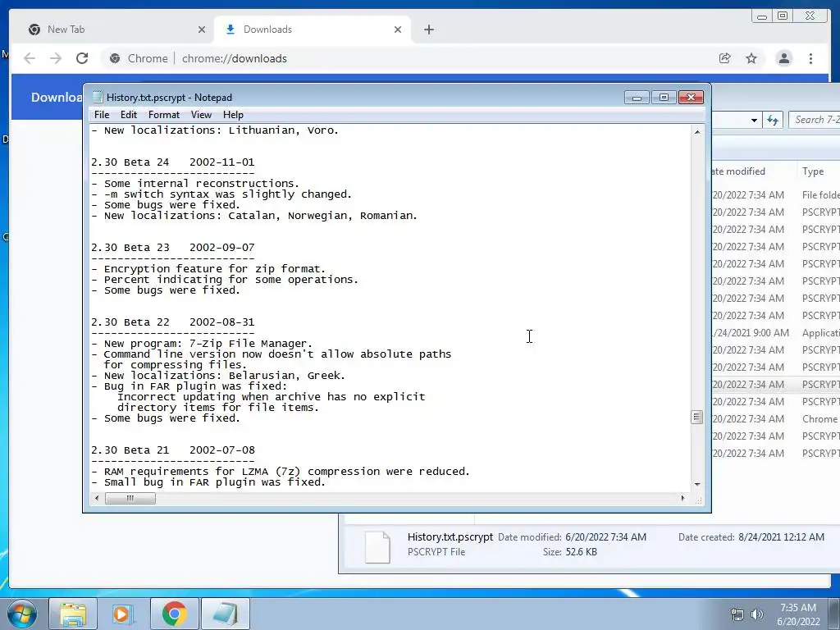Click the 52.6 KB size value
The height and width of the screenshot is (630, 840).
click(582, 552)
